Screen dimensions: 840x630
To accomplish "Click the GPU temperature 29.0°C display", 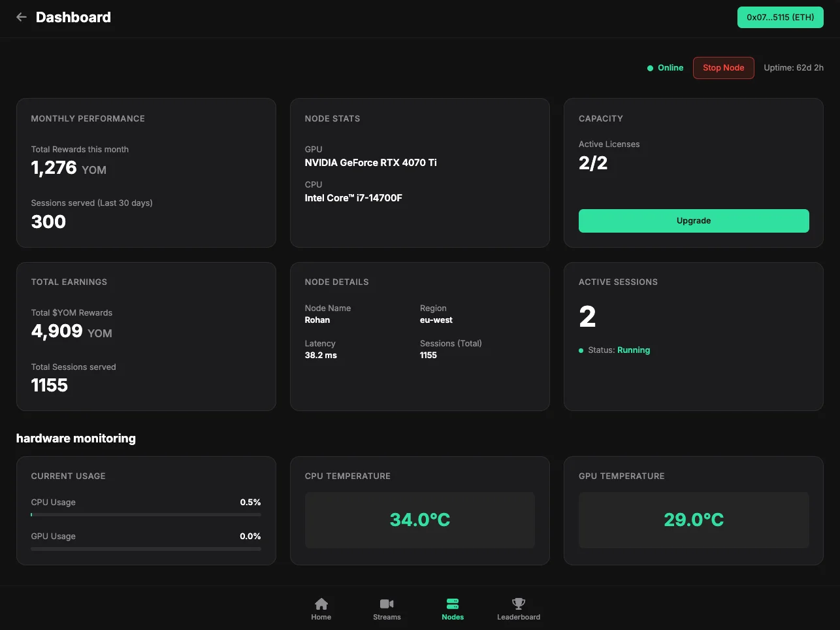I will point(693,520).
